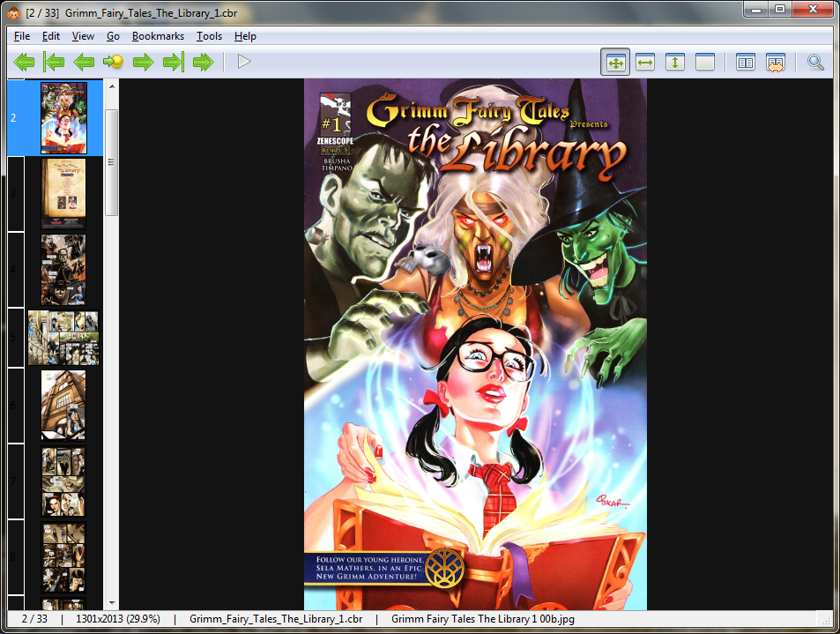Go to the previous page

[84, 63]
